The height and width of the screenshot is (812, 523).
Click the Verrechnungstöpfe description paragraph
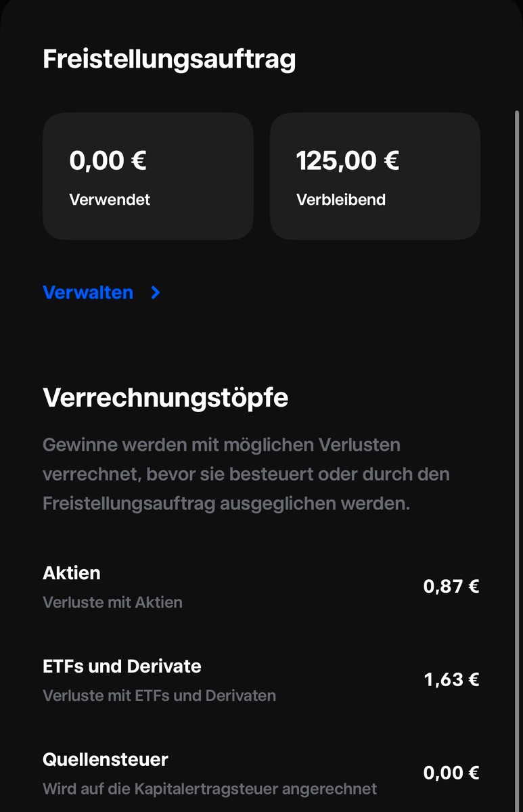pyautogui.click(x=246, y=474)
